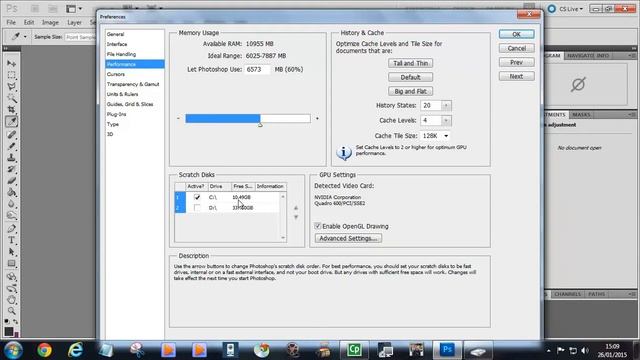Select the Eyedropper tool in toolbox
Viewport: 640px width, 360px height.
coord(11,121)
